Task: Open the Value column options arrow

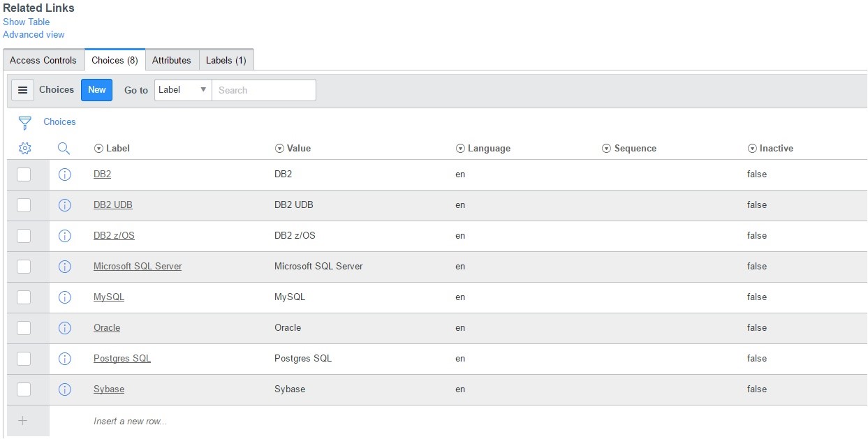Action: tap(279, 149)
